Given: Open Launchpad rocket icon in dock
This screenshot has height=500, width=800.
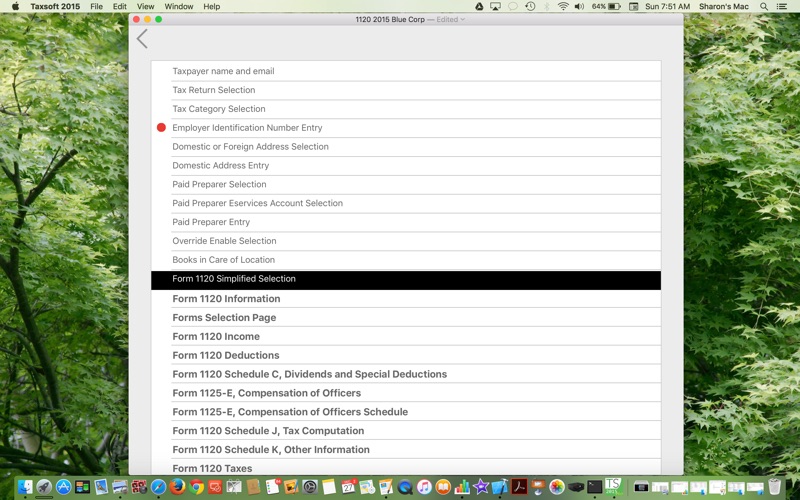Looking at the screenshot, I should [44, 486].
